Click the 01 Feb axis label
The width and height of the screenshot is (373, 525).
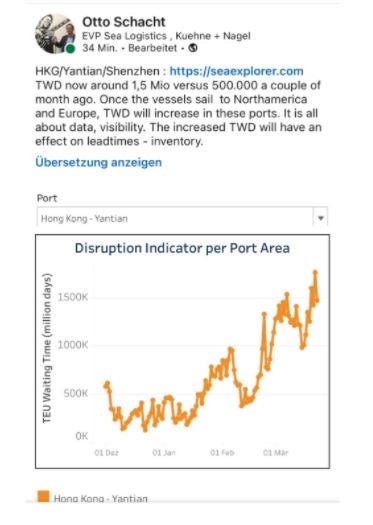click(222, 453)
